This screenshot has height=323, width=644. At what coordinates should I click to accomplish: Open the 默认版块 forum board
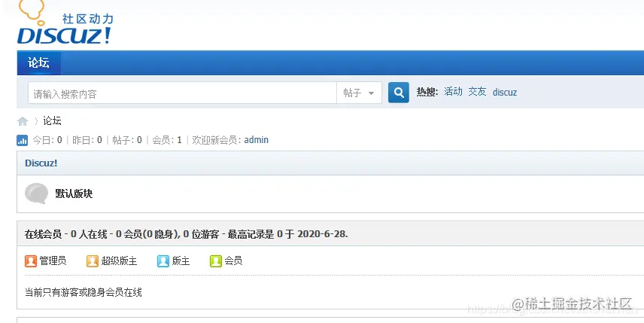[x=74, y=193]
